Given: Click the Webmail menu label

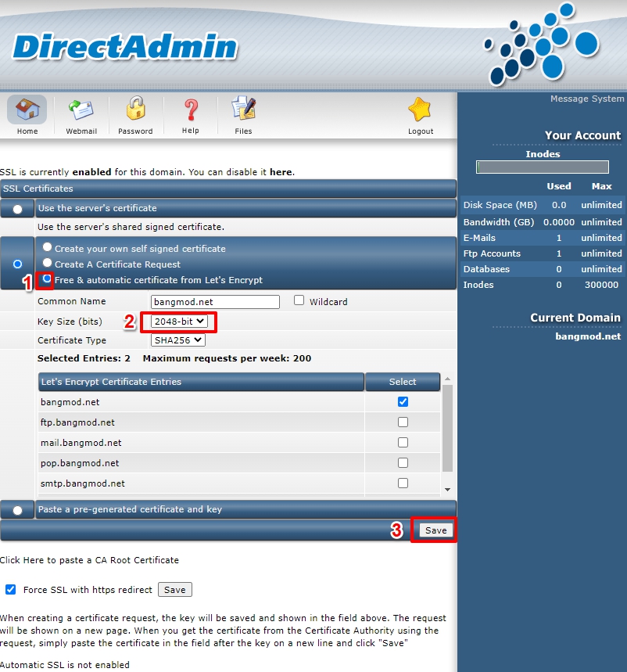Looking at the screenshot, I should coord(81,131).
